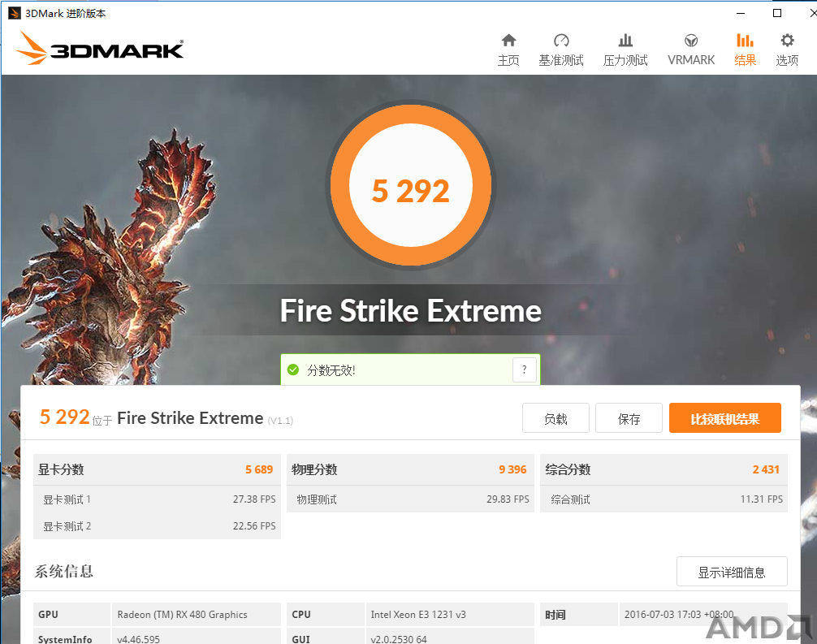
Task: Click the Intel Xeon E3 1231 v3 value
Action: point(418,614)
